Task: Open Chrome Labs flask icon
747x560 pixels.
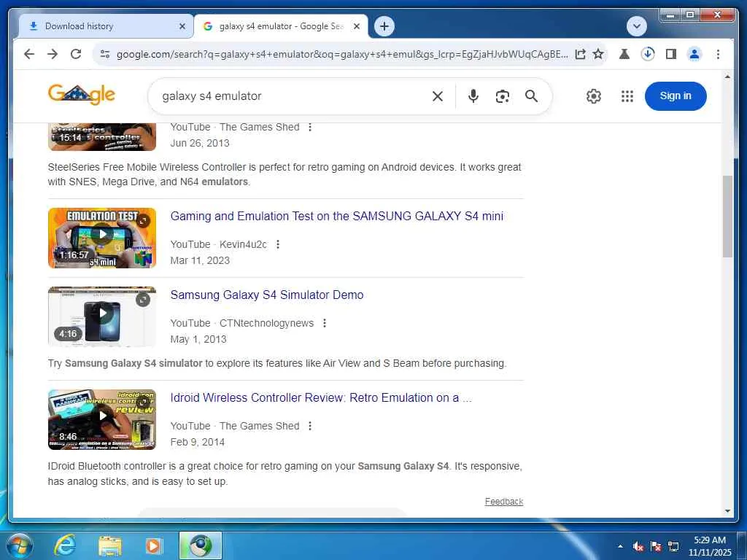Action: click(x=624, y=54)
